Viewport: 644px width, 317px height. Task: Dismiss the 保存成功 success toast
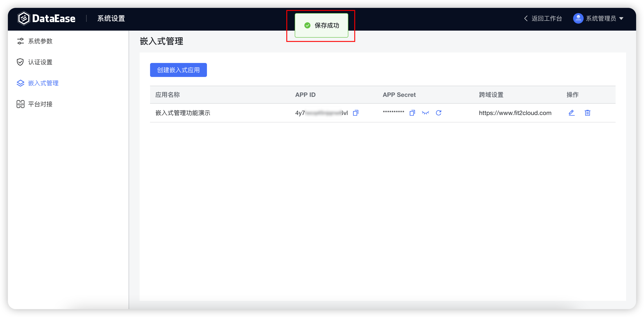click(321, 25)
